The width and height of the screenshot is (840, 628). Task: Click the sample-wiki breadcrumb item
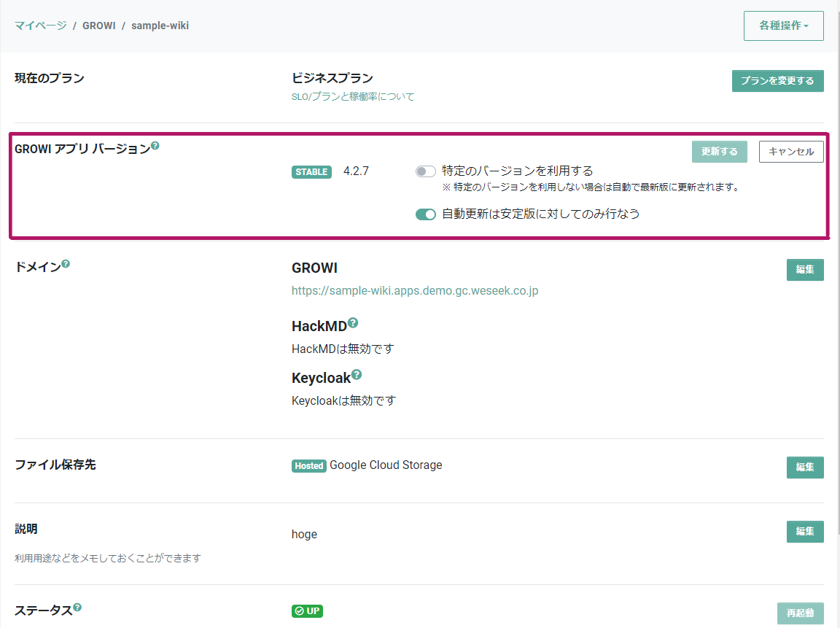click(160, 26)
